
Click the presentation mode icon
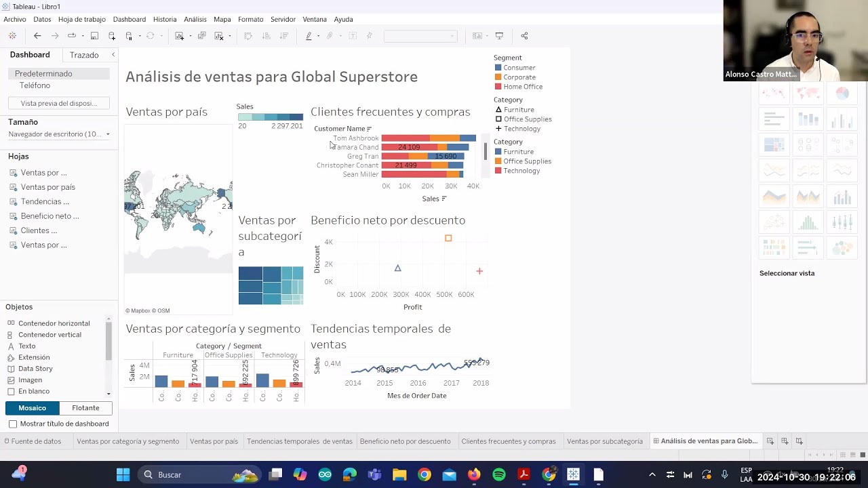click(x=499, y=36)
